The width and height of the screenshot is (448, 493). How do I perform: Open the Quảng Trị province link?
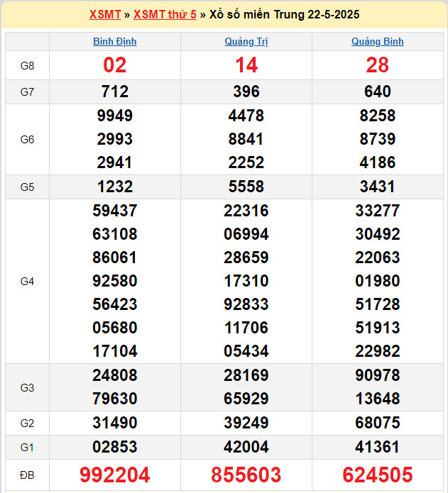[246, 42]
